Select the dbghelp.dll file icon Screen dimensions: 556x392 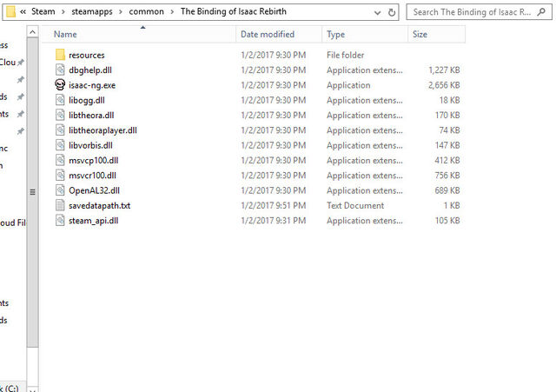point(60,70)
